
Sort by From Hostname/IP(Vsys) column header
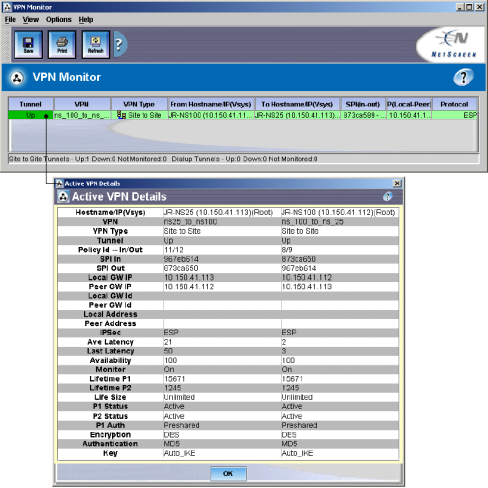(211, 104)
